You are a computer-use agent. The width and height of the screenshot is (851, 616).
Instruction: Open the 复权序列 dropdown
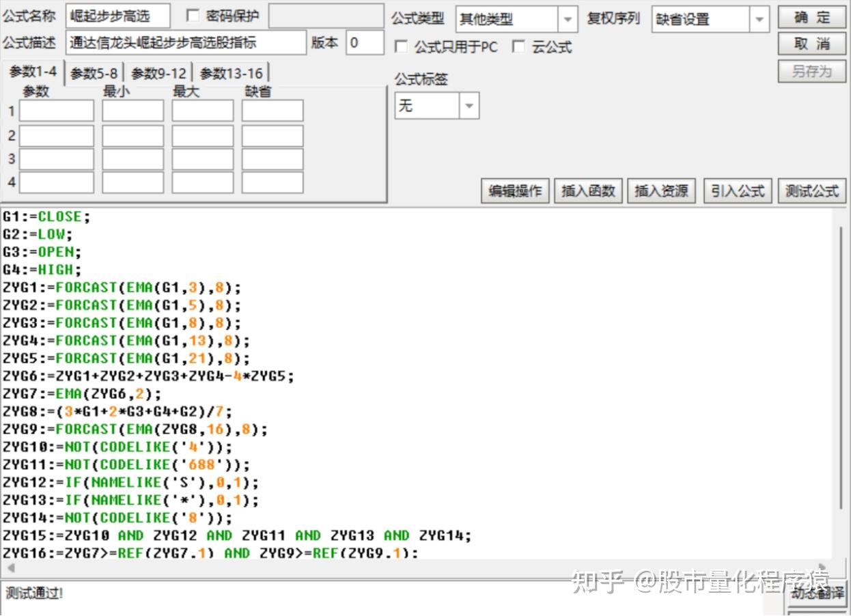(x=759, y=19)
